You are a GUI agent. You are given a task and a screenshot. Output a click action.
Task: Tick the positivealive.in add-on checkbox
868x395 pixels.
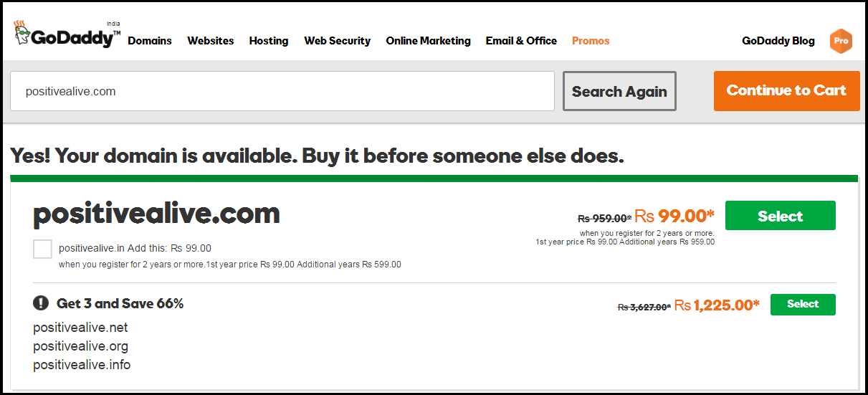pyautogui.click(x=42, y=249)
